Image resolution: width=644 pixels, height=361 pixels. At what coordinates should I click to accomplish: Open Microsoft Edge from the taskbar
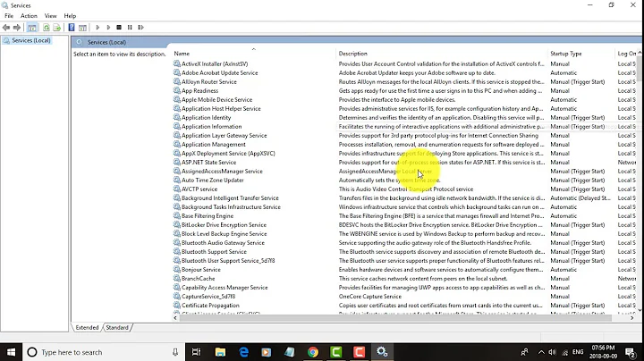pos(243,352)
